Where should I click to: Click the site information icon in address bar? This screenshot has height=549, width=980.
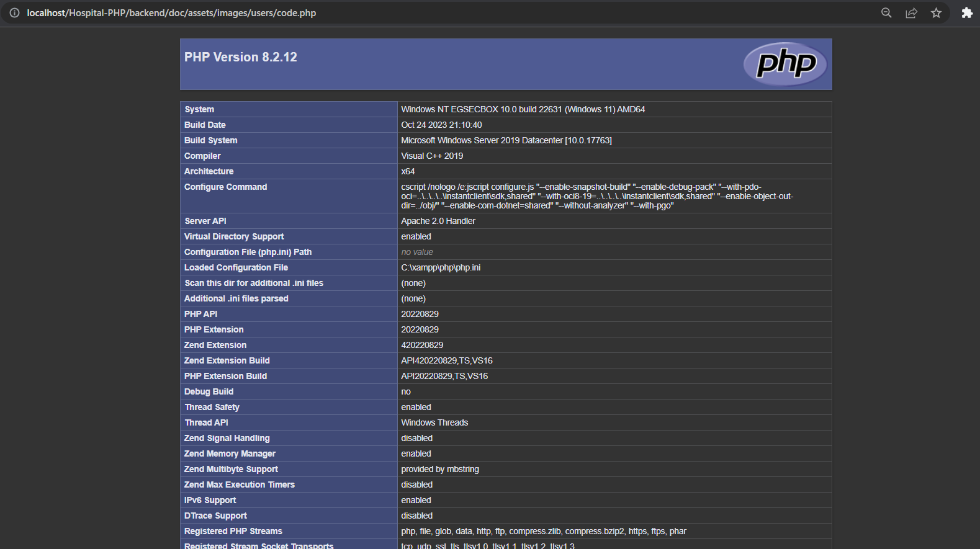[14, 12]
